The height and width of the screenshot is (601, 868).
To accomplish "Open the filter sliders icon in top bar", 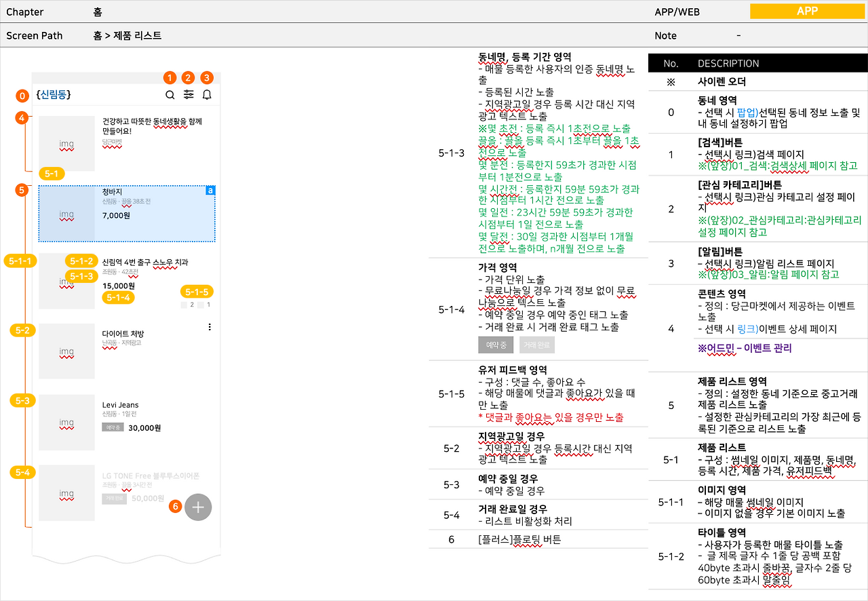I will 189,95.
